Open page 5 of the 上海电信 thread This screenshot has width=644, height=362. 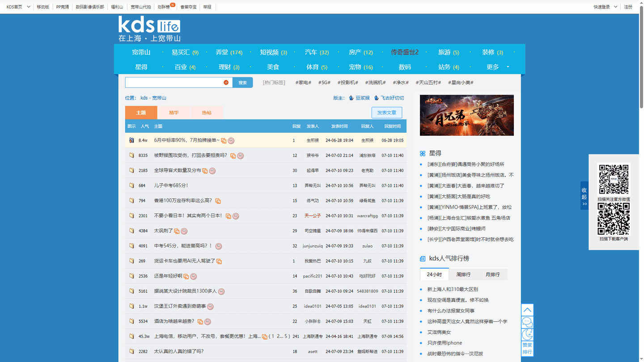click(286, 336)
